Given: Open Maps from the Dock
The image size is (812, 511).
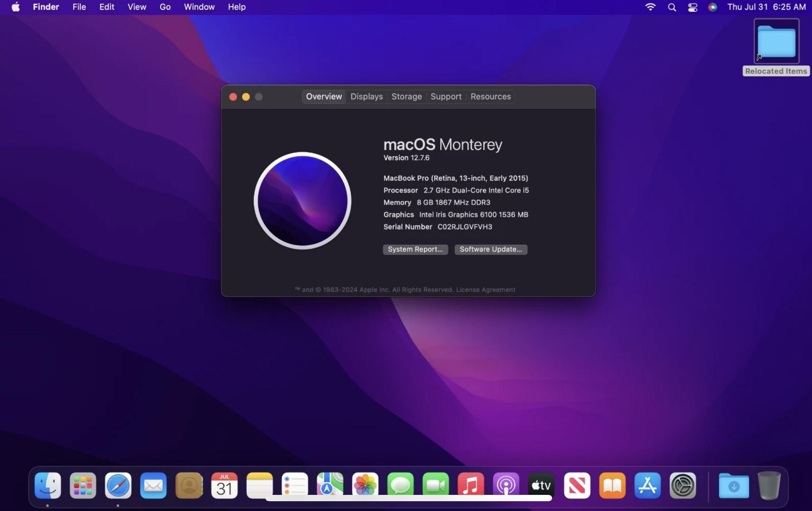Looking at the screenshot, I should coord(330,485).
